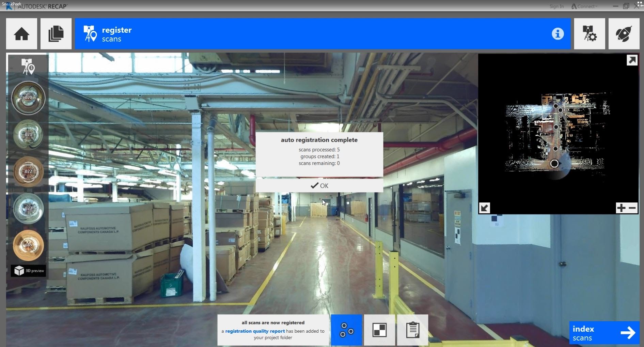Screen dimensions: 644x347
Task: Expand the overview map to full view
Action: coord(632,60)
